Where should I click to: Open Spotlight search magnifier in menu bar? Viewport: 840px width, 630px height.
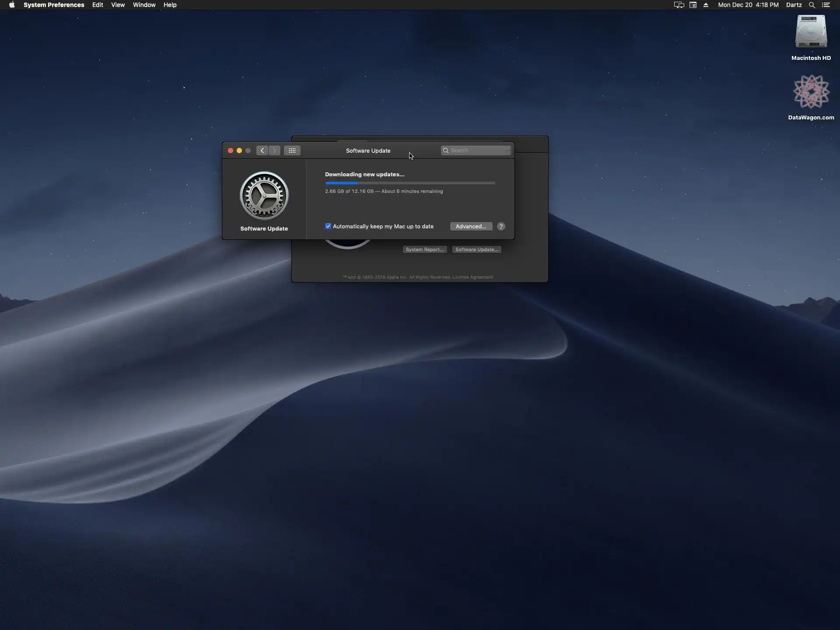point(812,5)
